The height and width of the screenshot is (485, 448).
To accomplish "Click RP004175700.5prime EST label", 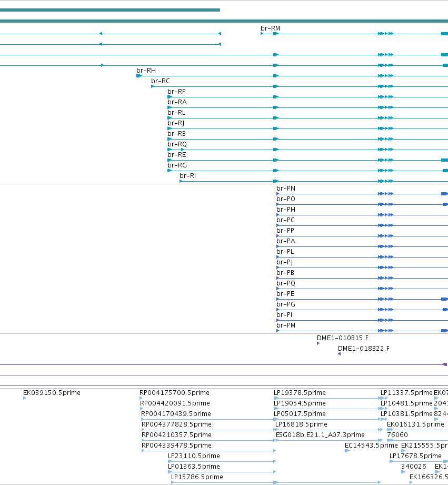I will [x=174, y=392].
